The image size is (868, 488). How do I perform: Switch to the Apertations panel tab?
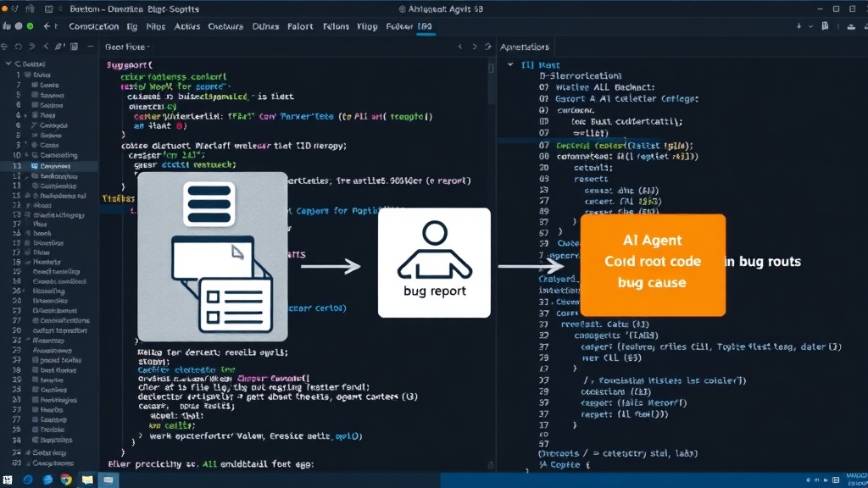coord(524,47)
